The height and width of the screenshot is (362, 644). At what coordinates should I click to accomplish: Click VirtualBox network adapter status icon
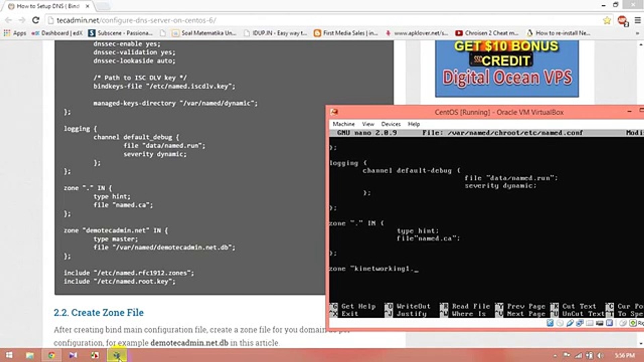(580, 323)
